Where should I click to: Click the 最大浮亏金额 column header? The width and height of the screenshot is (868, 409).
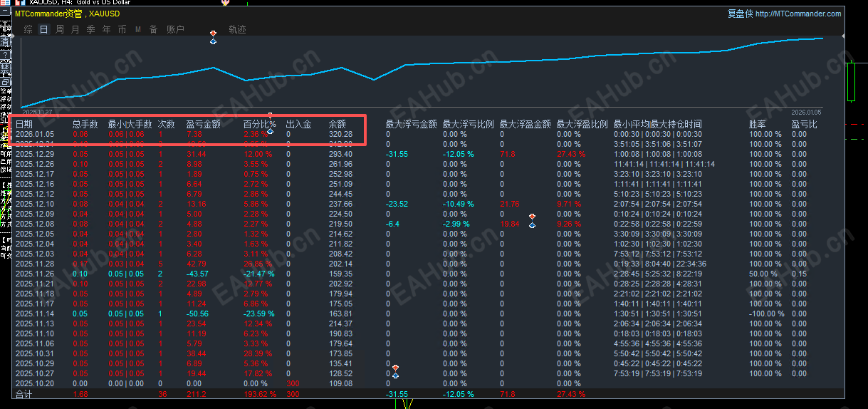click(411, 124)
